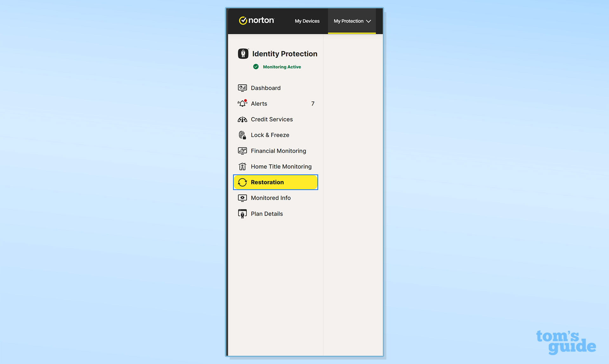This screenshot has width=609, height=364.
Task: Click the Identity Protection shield icon
Action: [x=243, y=54]
